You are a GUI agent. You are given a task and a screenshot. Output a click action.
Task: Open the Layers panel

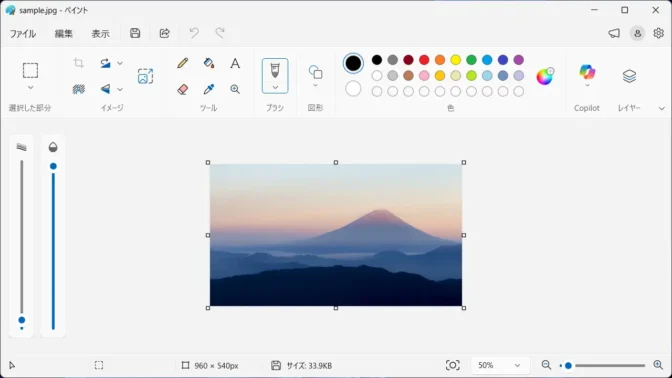[x=629, y=76]
